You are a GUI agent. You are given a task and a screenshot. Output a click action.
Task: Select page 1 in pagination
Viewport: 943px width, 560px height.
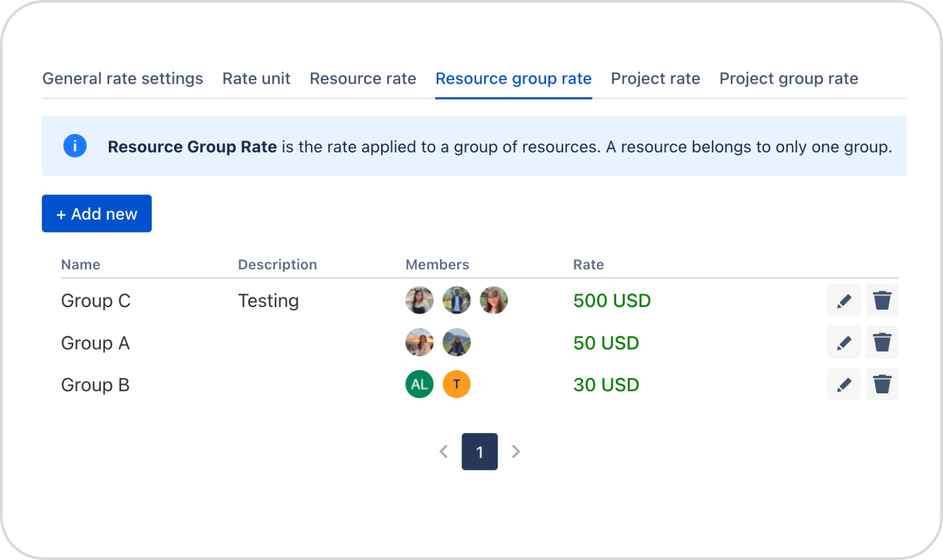click(x=479, y=452)
